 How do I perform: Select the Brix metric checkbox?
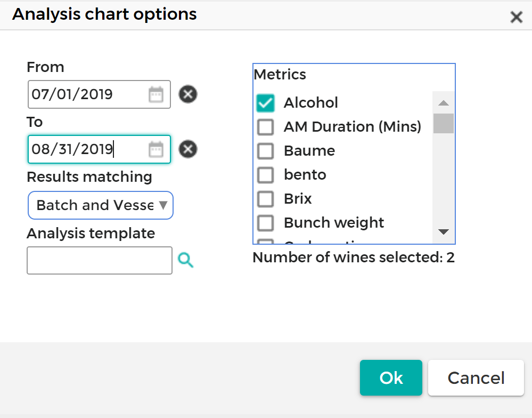(x=265, y=199)
